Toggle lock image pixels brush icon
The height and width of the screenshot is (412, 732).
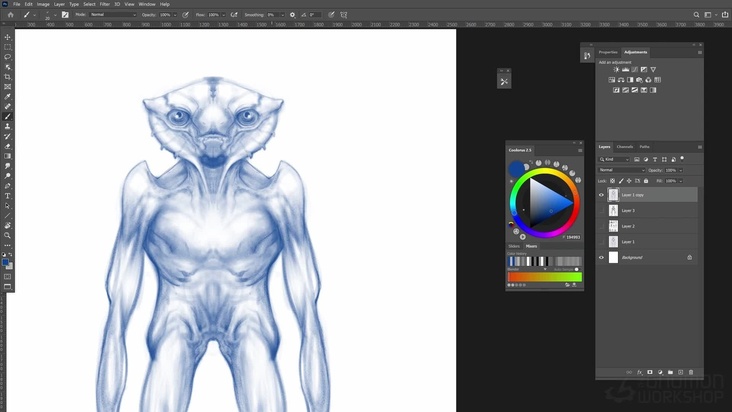(621, 181)
